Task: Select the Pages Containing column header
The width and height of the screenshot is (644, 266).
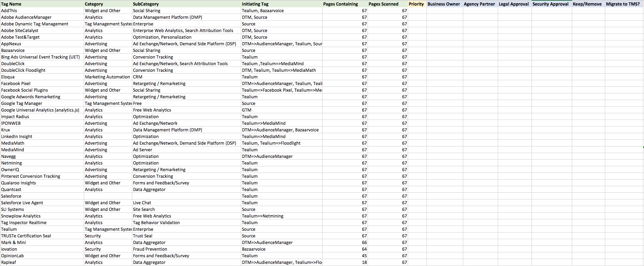Action: coord(345,4)
